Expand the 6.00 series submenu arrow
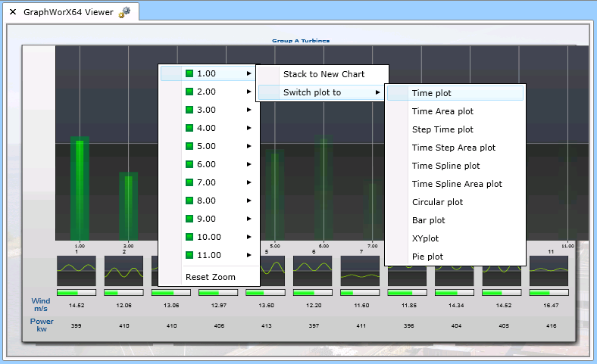The height and width of the screenshot is (364, 597). coord(248,164)
